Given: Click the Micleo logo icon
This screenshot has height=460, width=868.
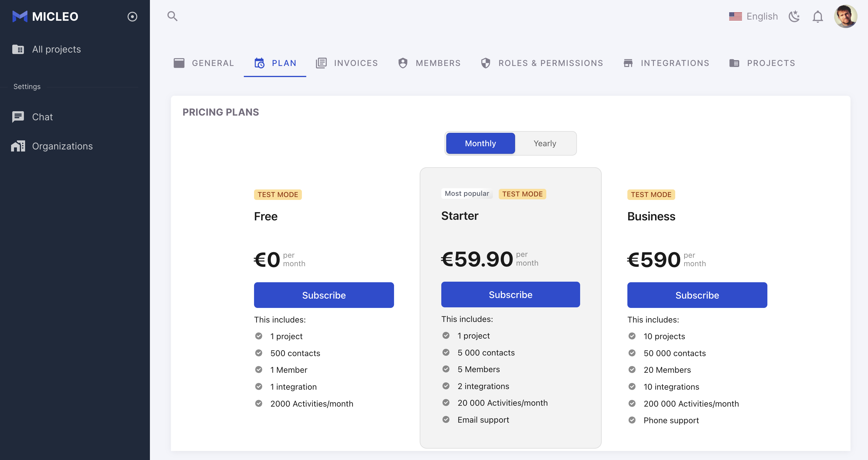Looking at the screenshot, I should pyautogui.click(x=20, y=16).
